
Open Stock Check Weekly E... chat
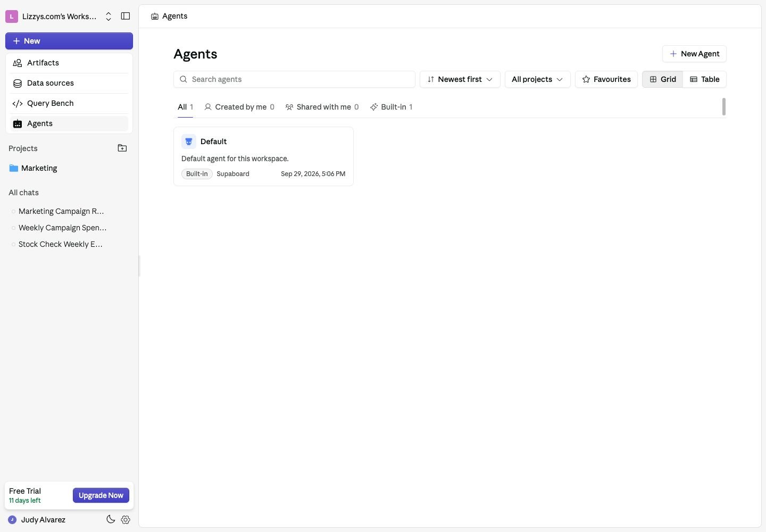61,244
